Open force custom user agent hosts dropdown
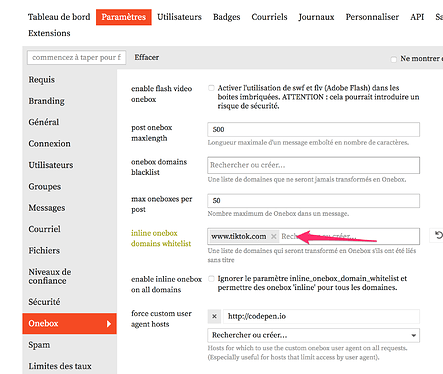This screenshot has width=443, height=374. (313, 335)
